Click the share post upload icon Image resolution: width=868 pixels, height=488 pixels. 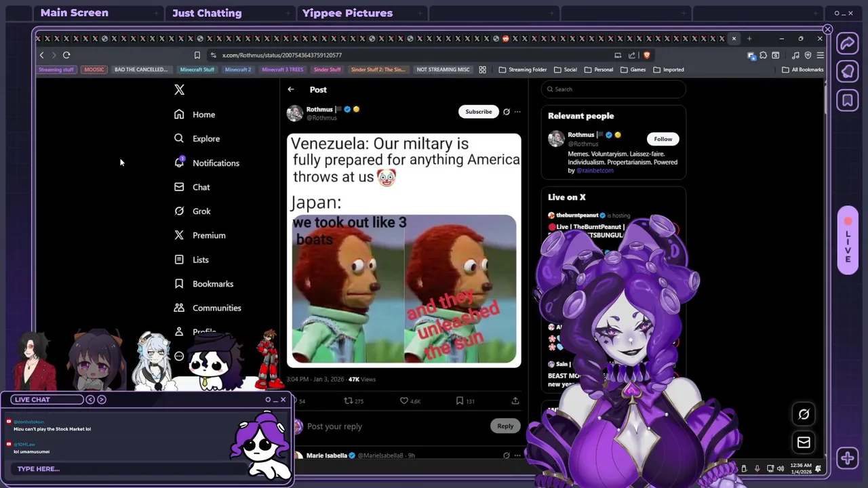515,401
